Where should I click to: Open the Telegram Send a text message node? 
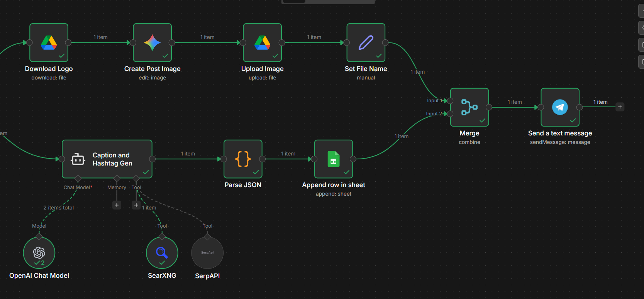[x=560, y=107]
